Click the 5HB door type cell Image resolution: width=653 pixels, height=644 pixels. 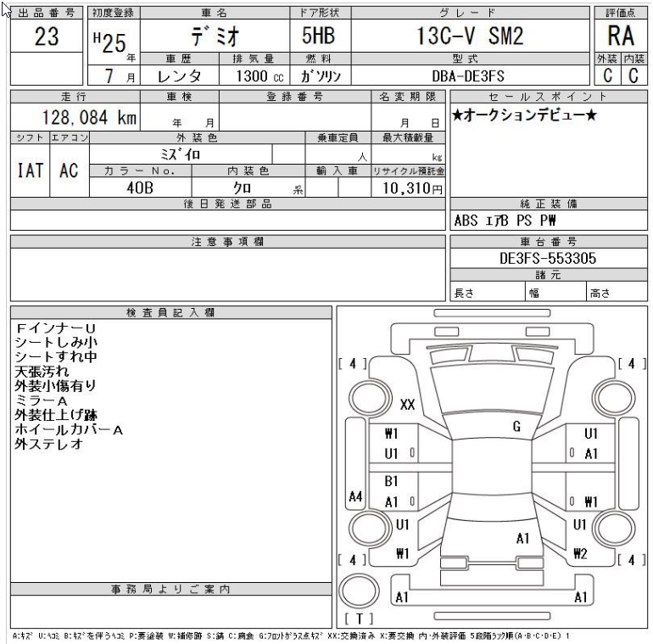[320, 36]
